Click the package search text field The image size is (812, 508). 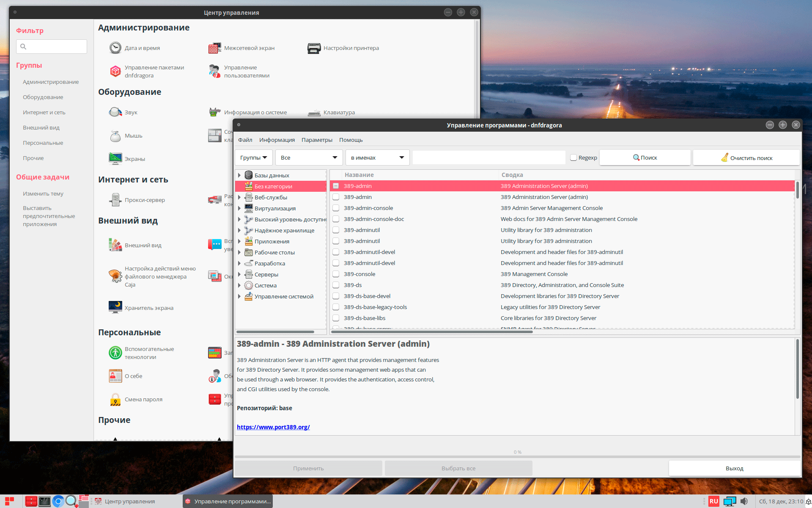[488, 158]
